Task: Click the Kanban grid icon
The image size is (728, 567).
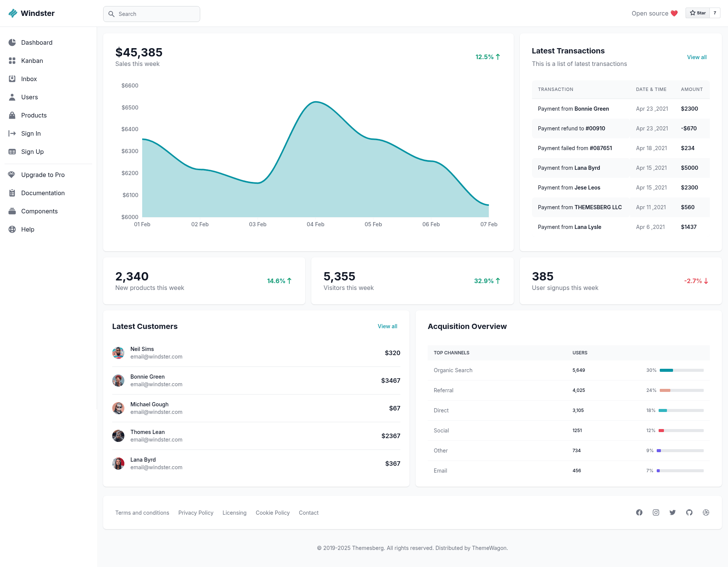Action: coord(12,61)
